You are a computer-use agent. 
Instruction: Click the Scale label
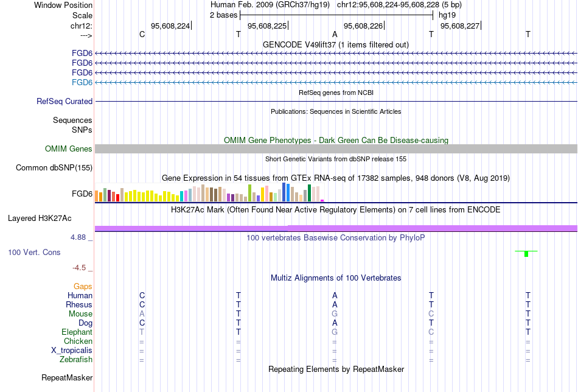tap(82, 15)
